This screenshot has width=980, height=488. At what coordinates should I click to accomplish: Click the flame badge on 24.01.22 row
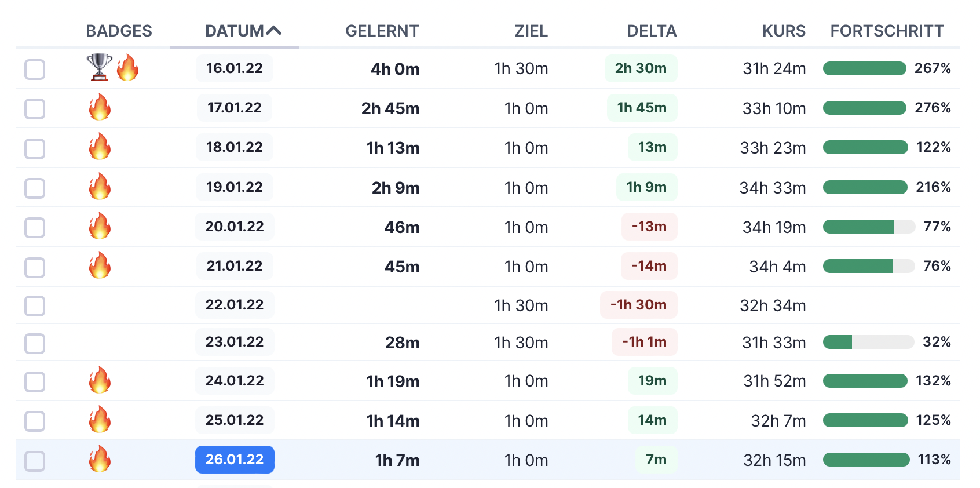point(100,380)
